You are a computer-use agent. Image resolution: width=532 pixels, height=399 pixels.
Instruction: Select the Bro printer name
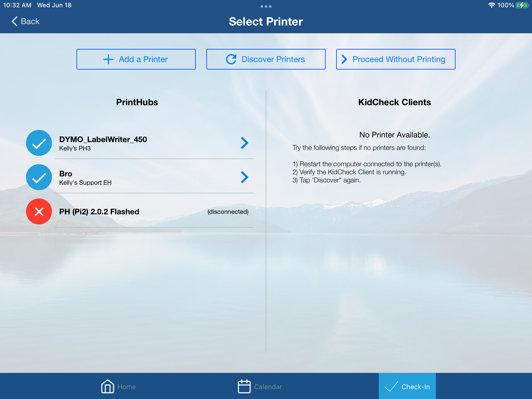pos(66,174)
